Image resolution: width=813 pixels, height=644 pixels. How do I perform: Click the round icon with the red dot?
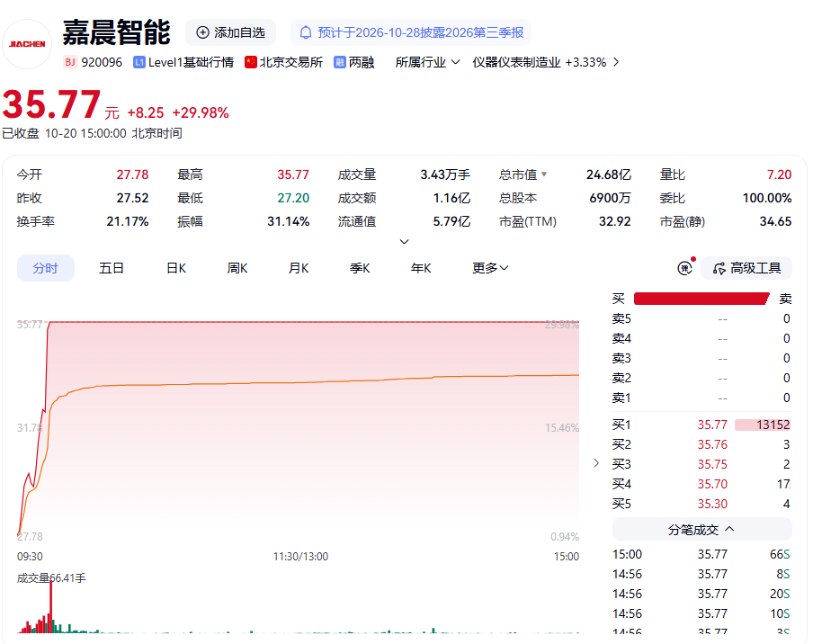[x=685, y=267]
